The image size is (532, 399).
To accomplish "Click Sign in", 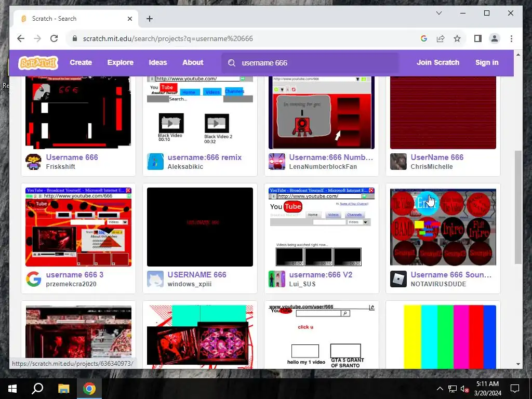I will tap(487, 62).
